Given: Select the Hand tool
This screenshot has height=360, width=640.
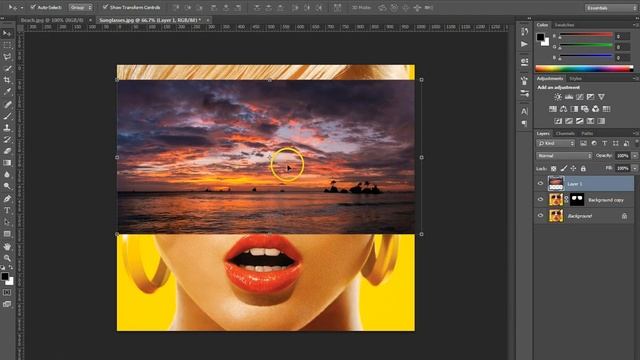Looking at the screenshot, I should pyautogui.click(x=7, y=247).
